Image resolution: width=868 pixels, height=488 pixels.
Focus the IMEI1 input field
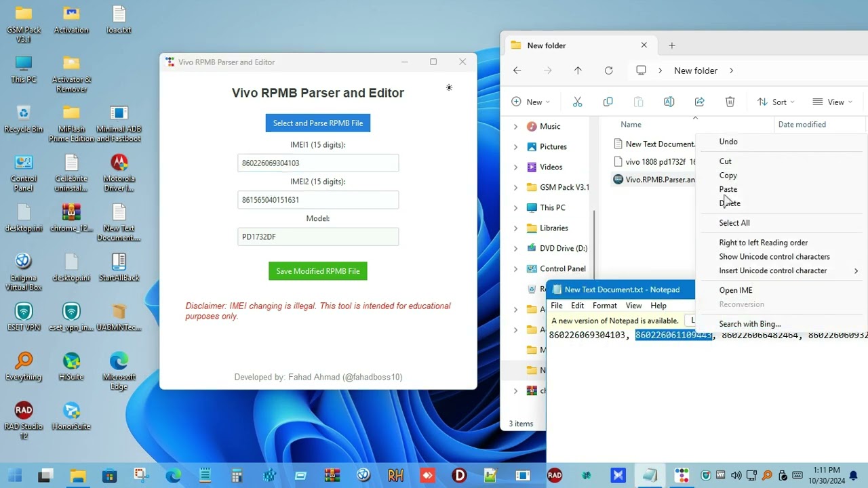coord(318,163)
